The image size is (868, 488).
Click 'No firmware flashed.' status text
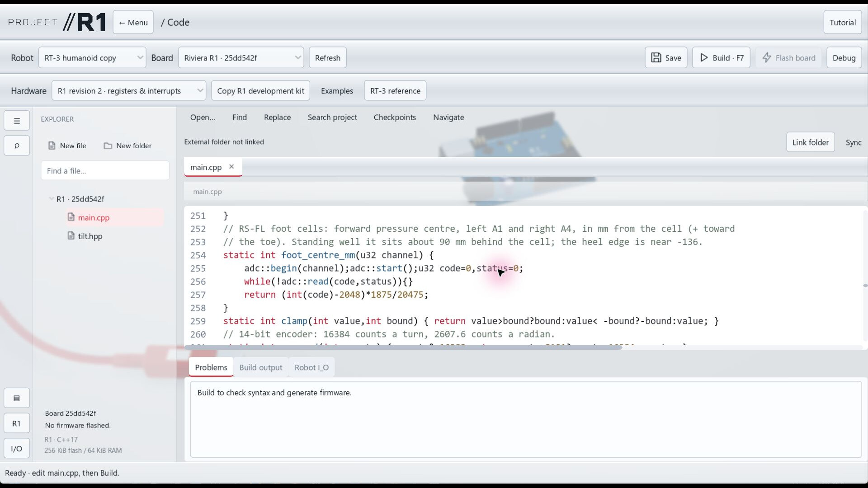[x=78, y=425]
